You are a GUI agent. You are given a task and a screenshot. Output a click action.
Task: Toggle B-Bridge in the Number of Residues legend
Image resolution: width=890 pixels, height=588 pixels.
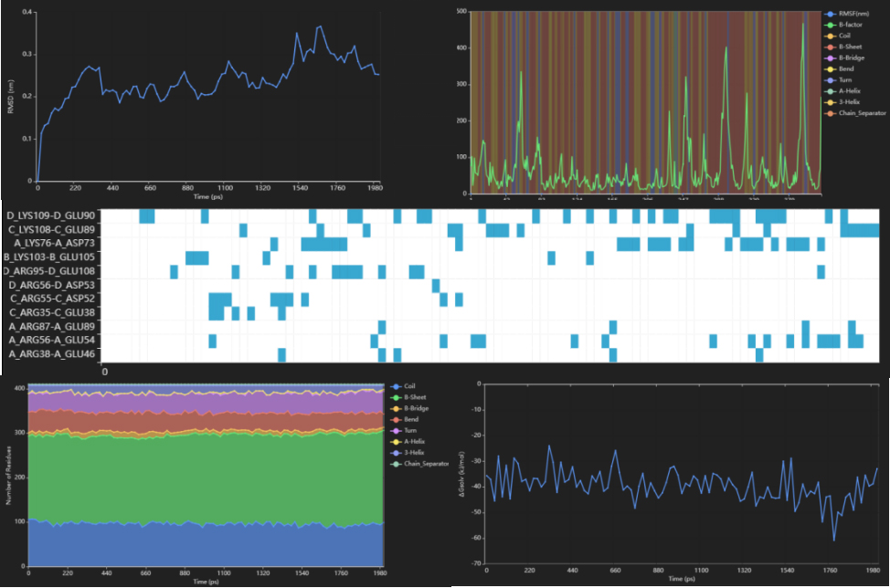tap(409, 408)
